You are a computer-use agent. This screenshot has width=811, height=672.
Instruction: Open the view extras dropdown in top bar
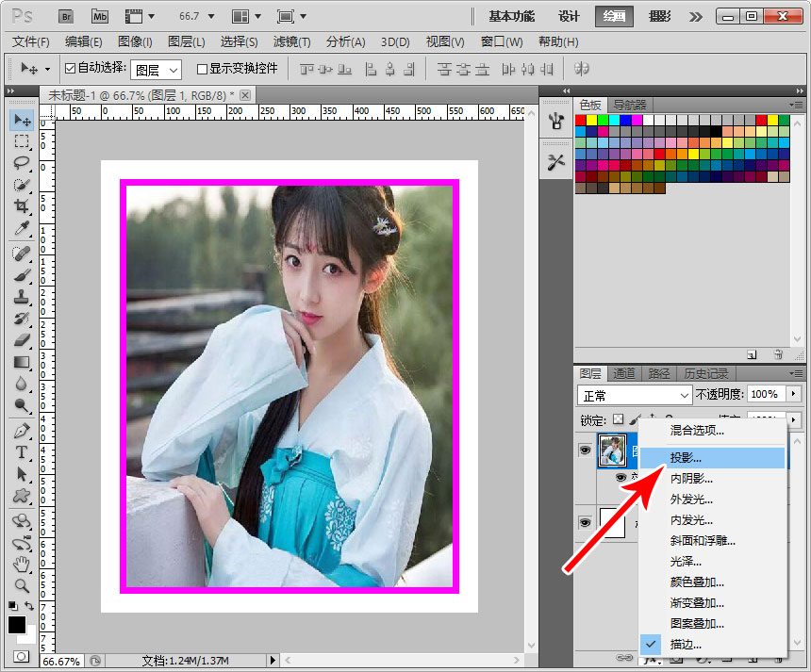tap(141, 17)
